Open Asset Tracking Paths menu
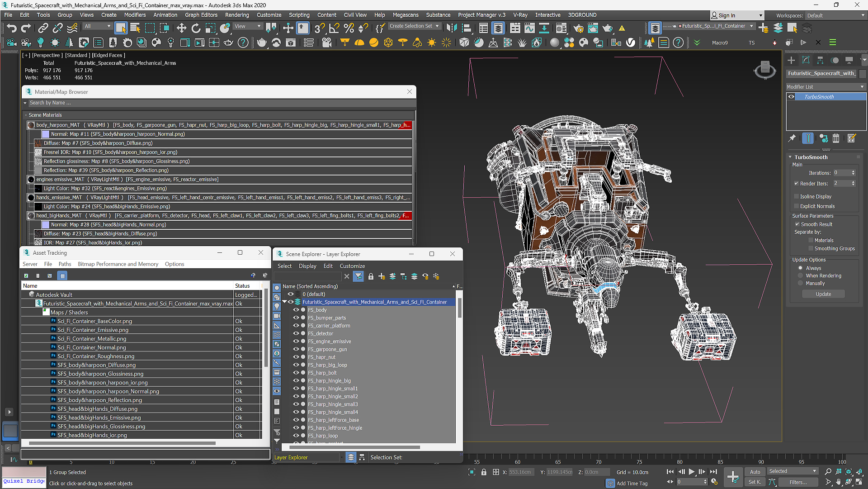The image size is (868, 489). [65, 264]
